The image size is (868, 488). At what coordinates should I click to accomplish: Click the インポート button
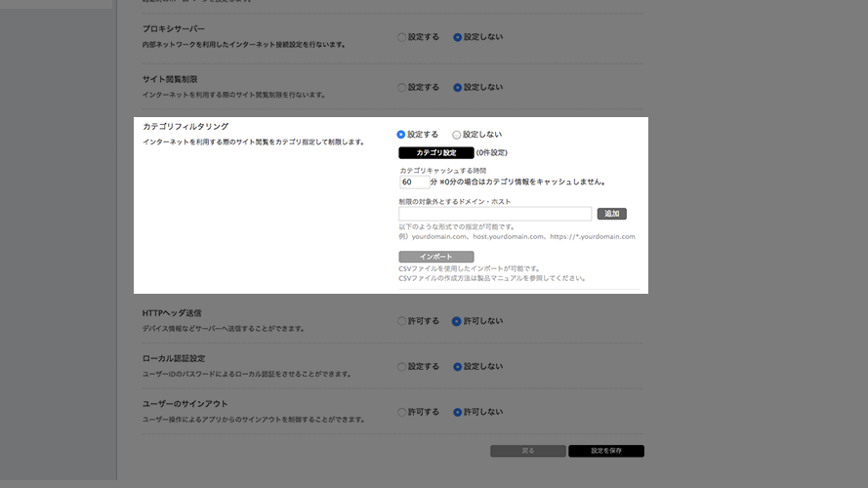pos(436,257)
